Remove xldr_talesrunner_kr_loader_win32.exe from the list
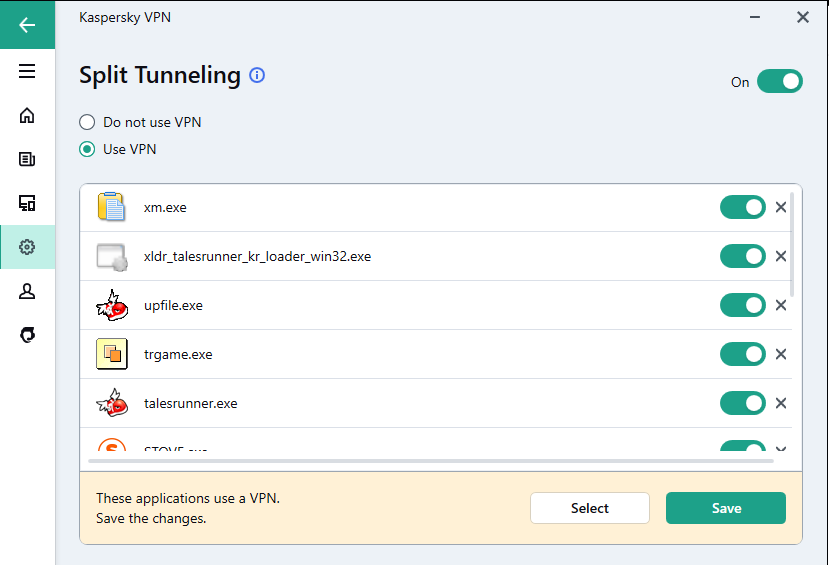 pos(781,256)
